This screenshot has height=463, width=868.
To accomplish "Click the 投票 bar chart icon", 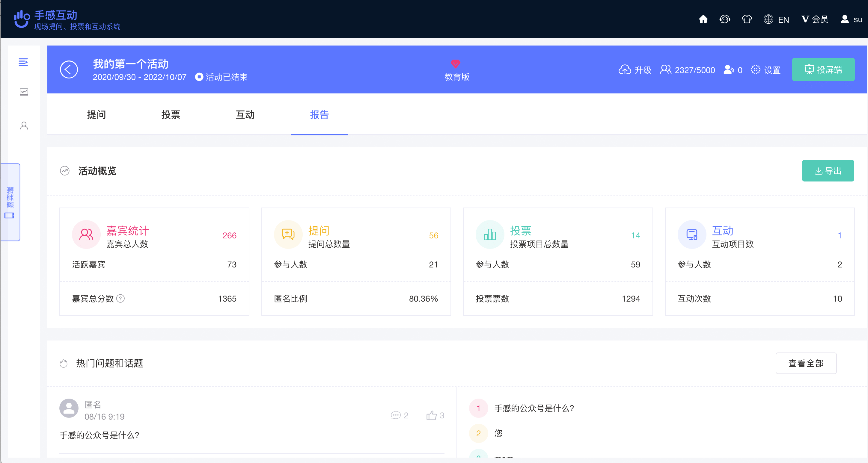I will coord(490,234).
